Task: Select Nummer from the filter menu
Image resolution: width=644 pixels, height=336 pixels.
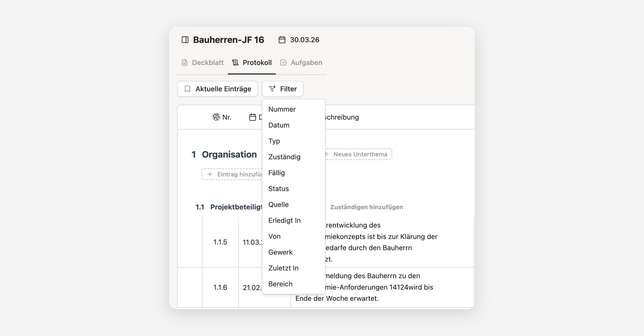Action: [282, 109]
